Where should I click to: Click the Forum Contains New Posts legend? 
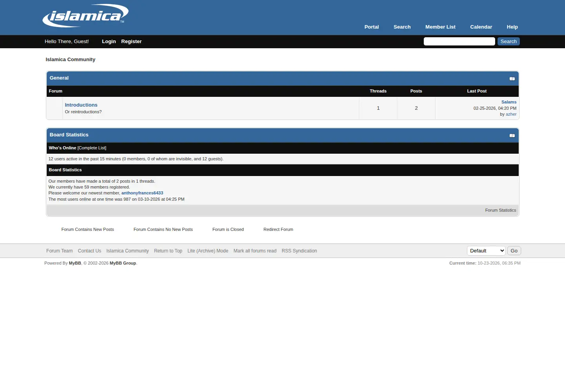tap(87, 230)
